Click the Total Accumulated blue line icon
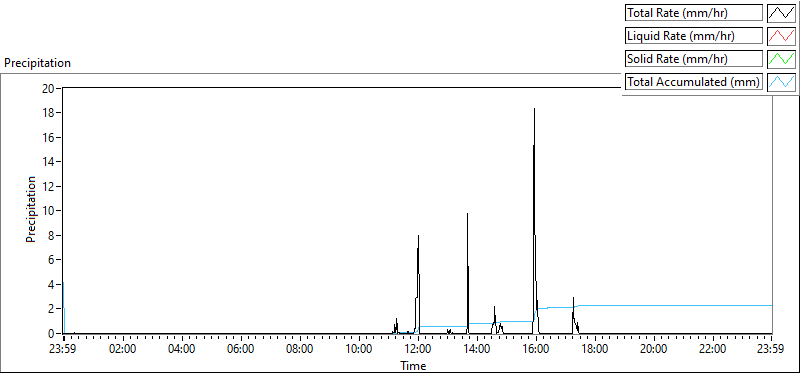 (782, 82)
